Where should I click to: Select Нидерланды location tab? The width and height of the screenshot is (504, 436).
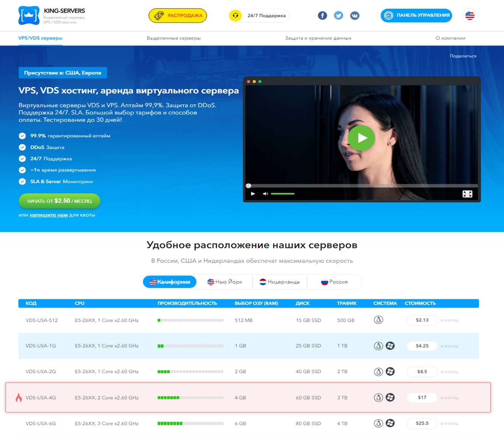(280, 282)
